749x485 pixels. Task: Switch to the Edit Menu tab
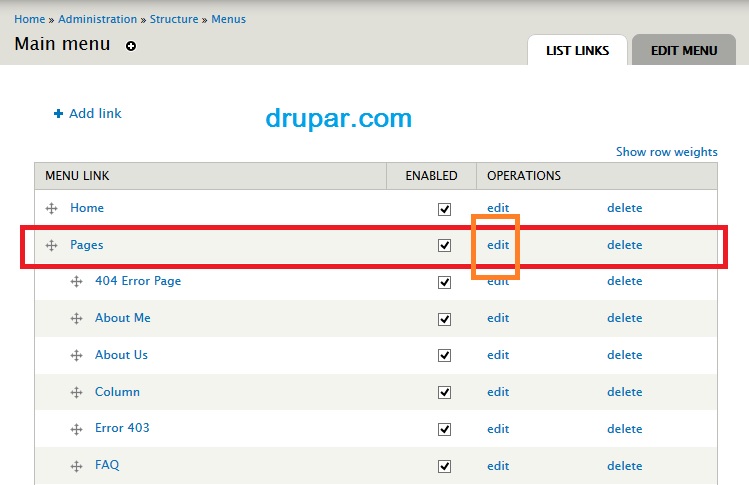click(x=684, y=50)
